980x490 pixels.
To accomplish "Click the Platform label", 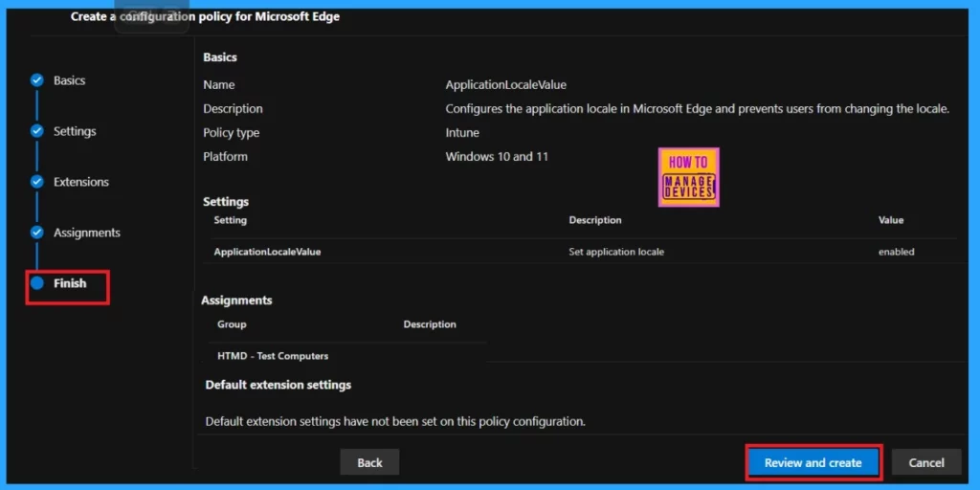I will click(x=225, y=156).
